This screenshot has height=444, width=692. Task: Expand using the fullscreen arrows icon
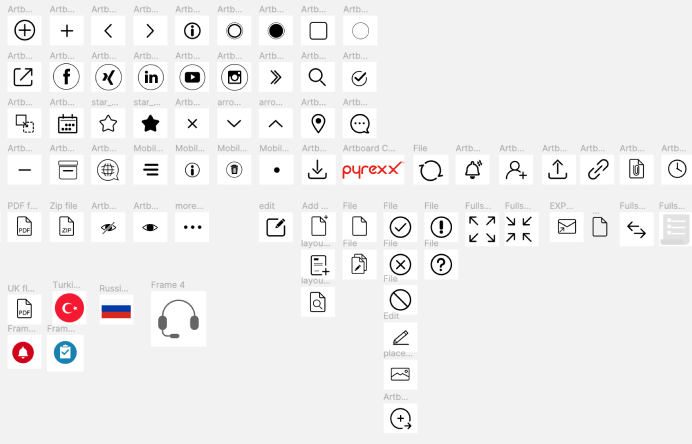tap(482, 229)
